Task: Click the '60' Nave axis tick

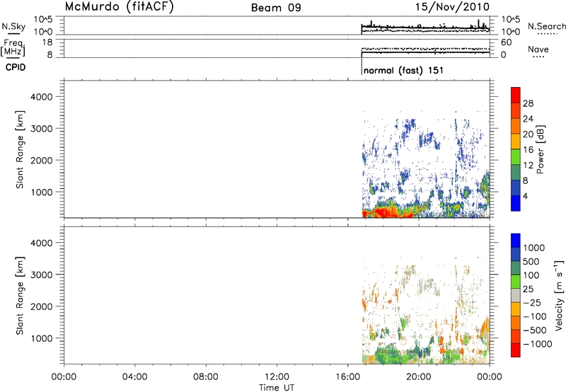Action: (x=506, y=42)
